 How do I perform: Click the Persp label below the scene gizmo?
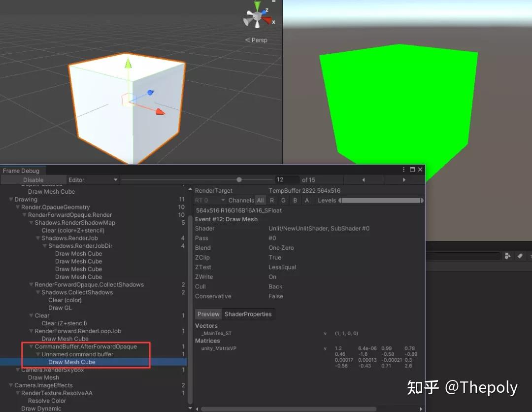pyautogui.click(x=259, y=40)
